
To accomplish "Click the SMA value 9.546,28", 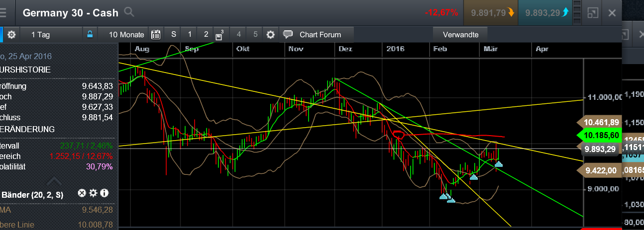I will click(98, 210).
